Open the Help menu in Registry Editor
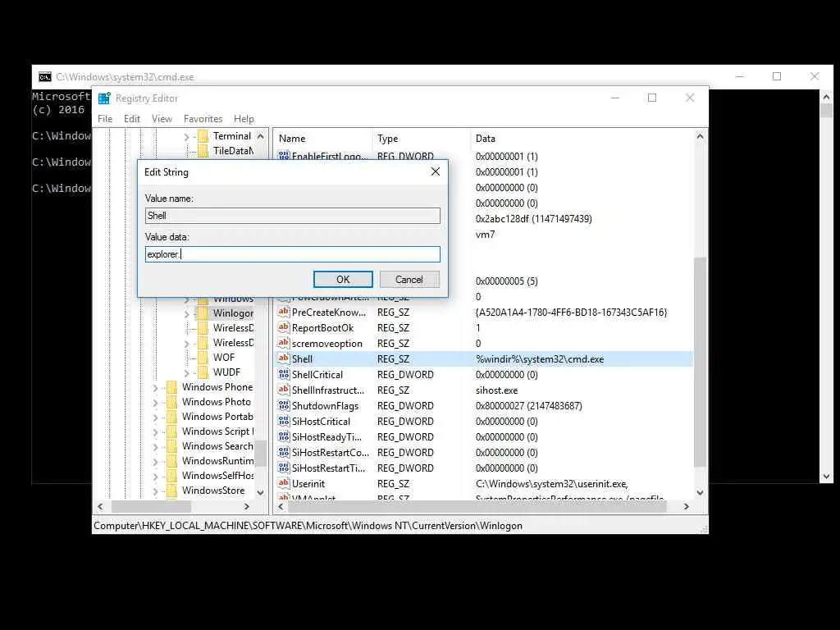 (244, 119)
